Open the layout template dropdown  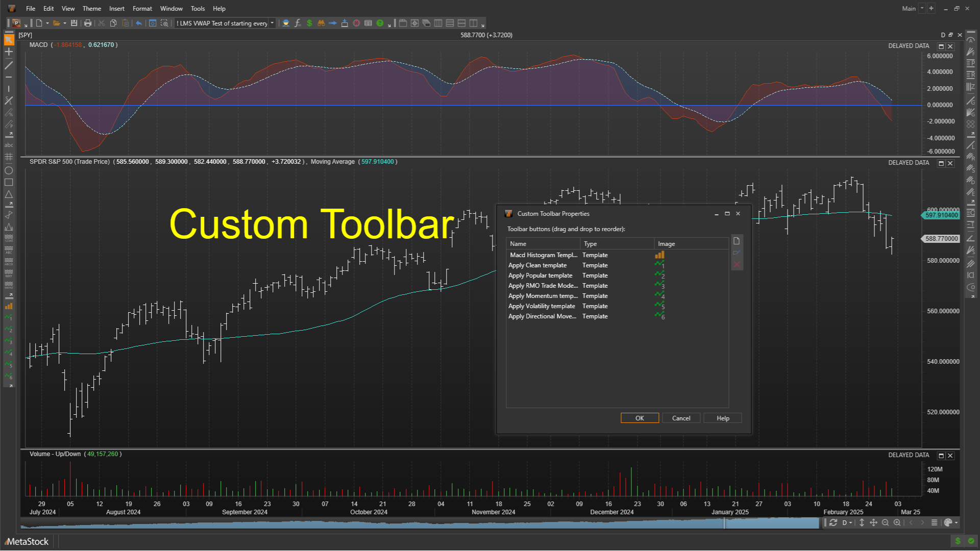tap(273, 23)
